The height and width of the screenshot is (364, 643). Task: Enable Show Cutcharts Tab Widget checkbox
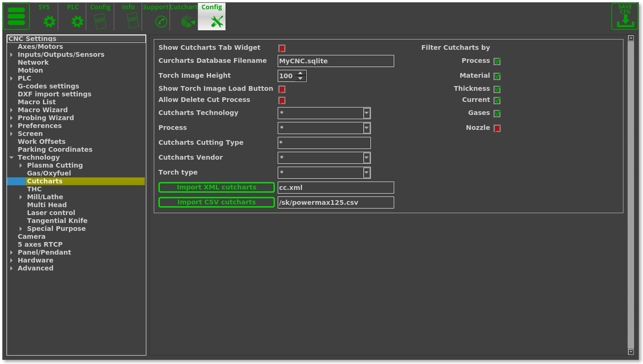282,48
